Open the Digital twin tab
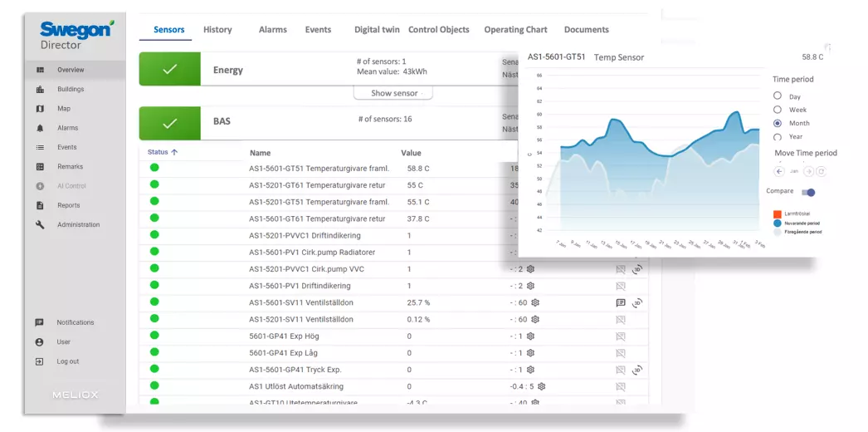Screen dimensions: 868x432 coord(377,30)
